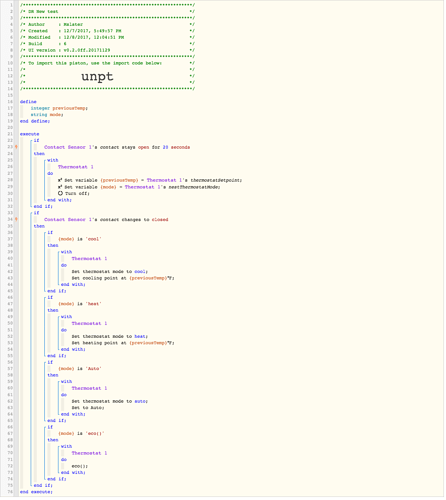The width and height of the screenshot is (446, 500).
Task: Click 'Thermostat 1' on line 60
Action: point(89,389)
